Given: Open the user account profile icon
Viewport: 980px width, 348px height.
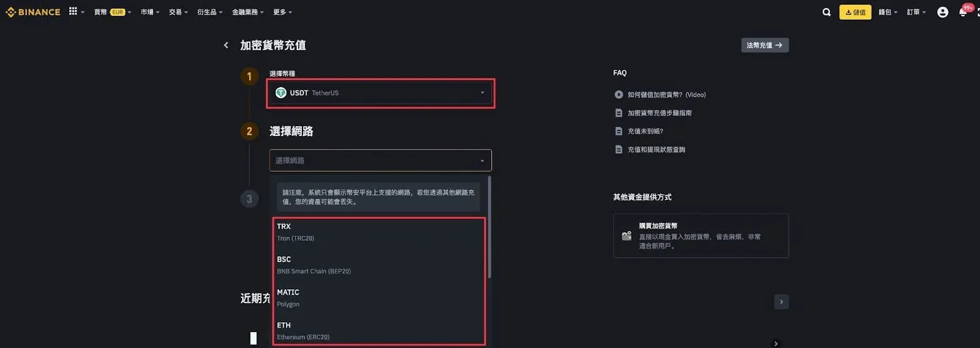Looking at the screenshot, I should (x=943, y=12).
